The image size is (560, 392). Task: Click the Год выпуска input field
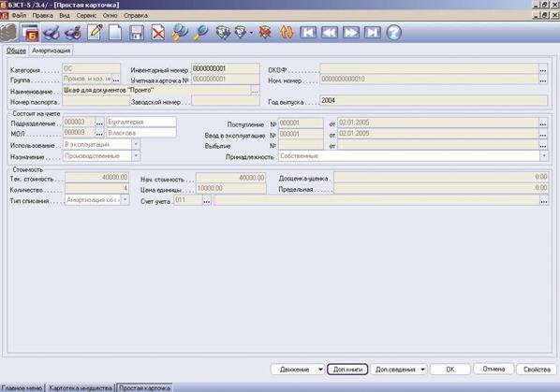tap(434, 101)
